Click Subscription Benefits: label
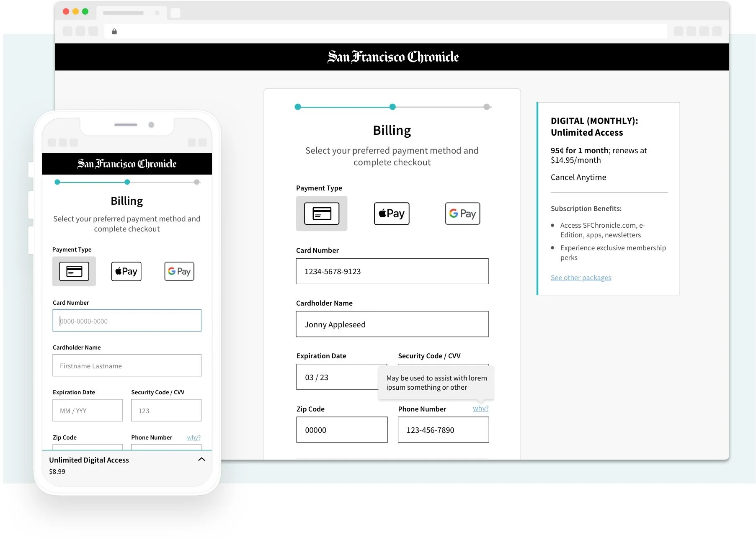This screenshot has height=540, width=756. point(586,208)
